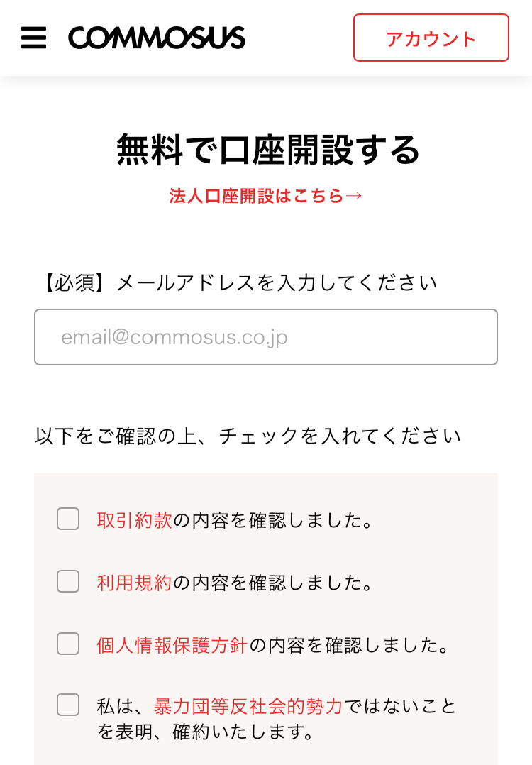Open the 法人口座開設はこちら link

click(x=266, y=196)
